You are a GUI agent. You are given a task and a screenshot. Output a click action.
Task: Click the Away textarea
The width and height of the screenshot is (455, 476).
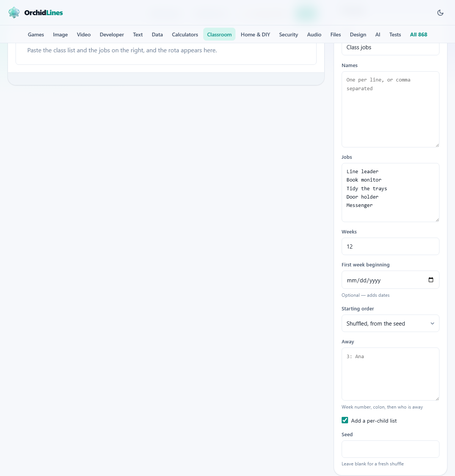pyautogui.click(x=390, y=374)
